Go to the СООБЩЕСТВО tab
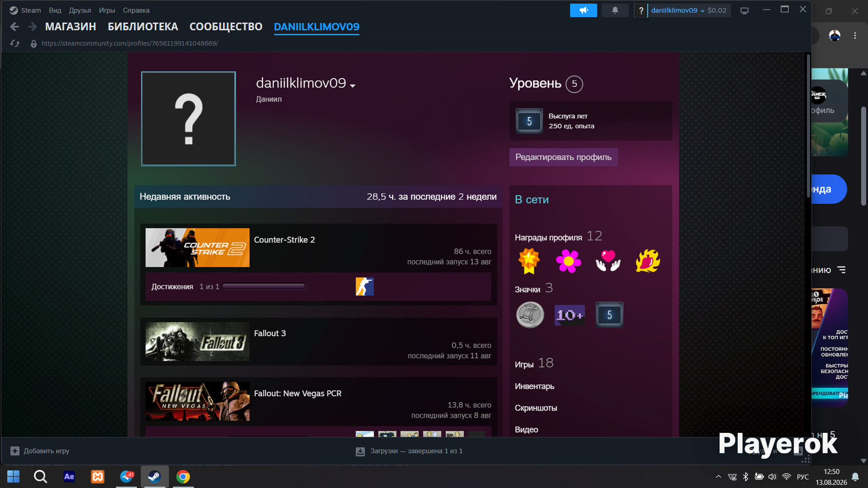 coord(226,27)
